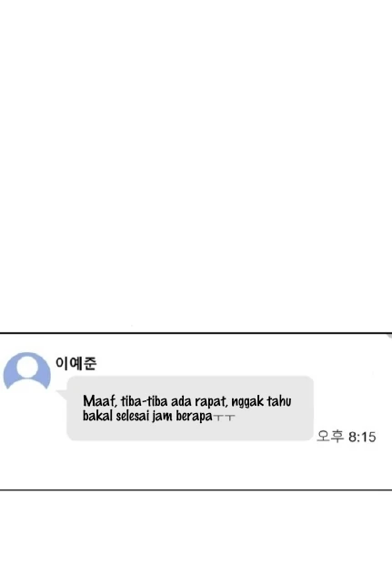Click the message timestamp 오후 8:15
Image resolution: width=392 pixels, height=575 pixels.
(347, 437)
